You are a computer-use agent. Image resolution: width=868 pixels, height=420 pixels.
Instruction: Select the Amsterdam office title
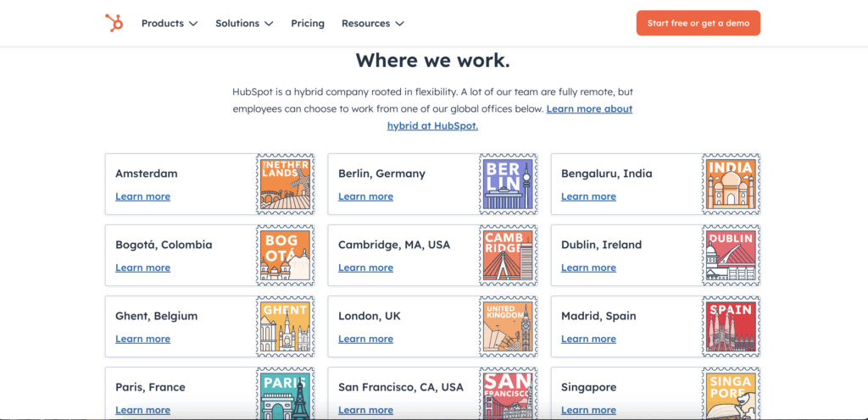pyautogui.click(x=147, y=174)
